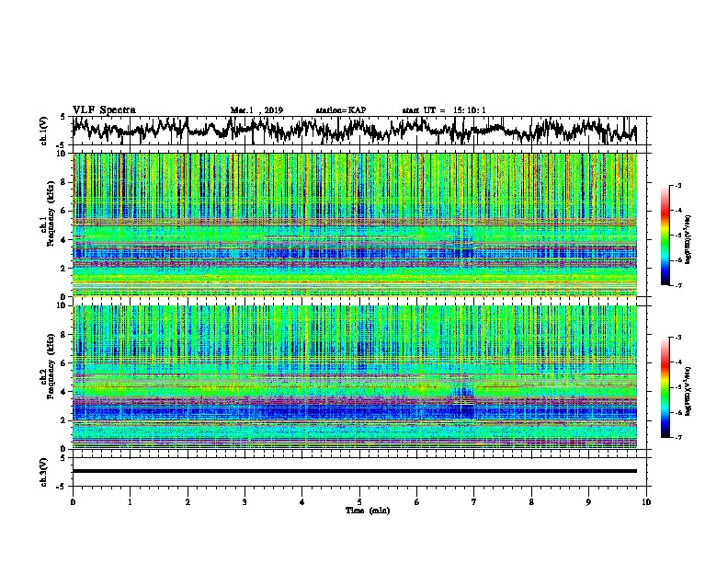Click the ch.2 log(PSD) colorbar title
728x563 pixels.
[688, 392]
